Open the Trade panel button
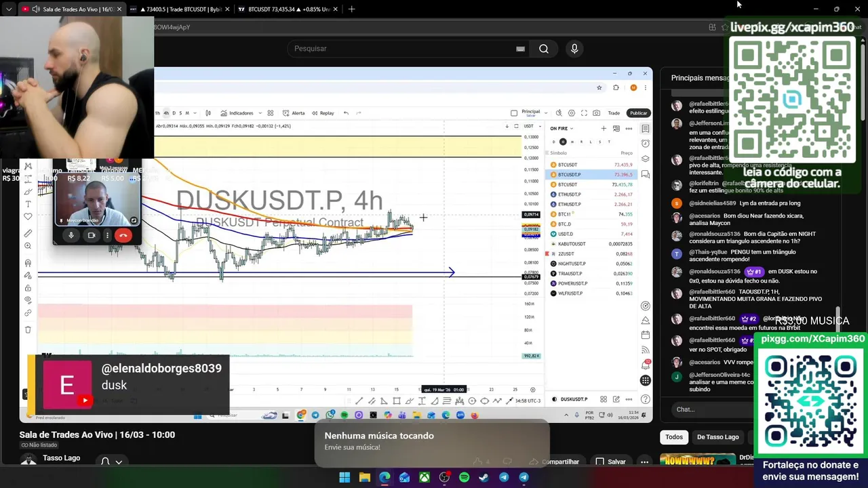Image resolution: width=868 pixels, height=488 pixels. (x=614, y=113)
